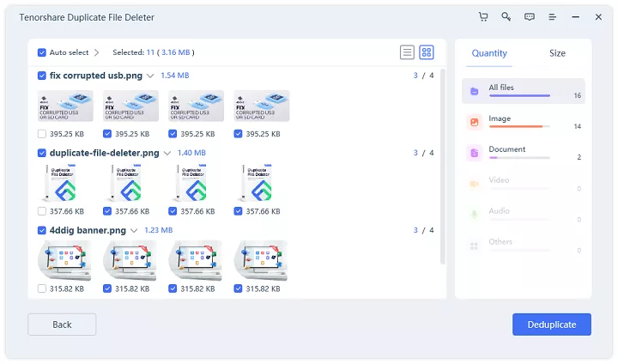Switch to the Size tab

tap(557, 53)
